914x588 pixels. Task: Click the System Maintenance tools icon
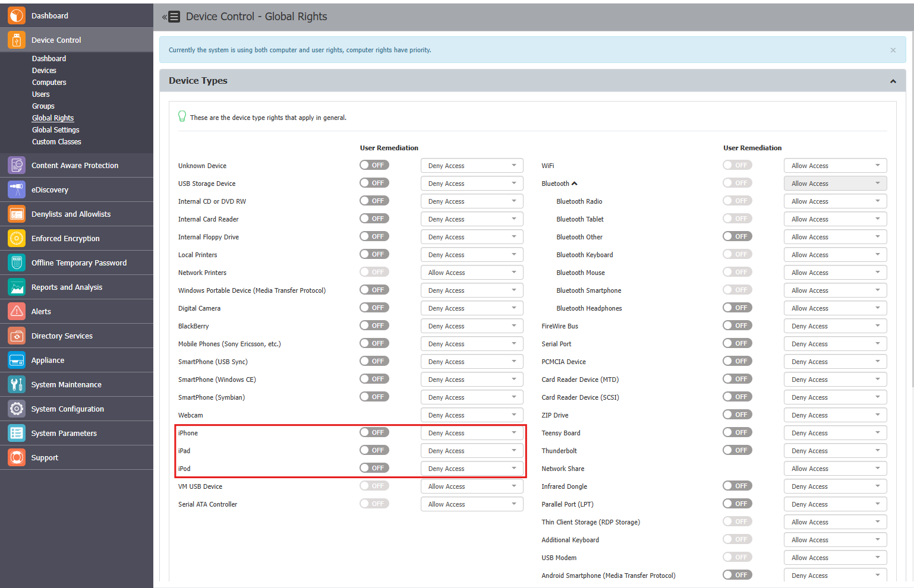click(x=17, y=384)
